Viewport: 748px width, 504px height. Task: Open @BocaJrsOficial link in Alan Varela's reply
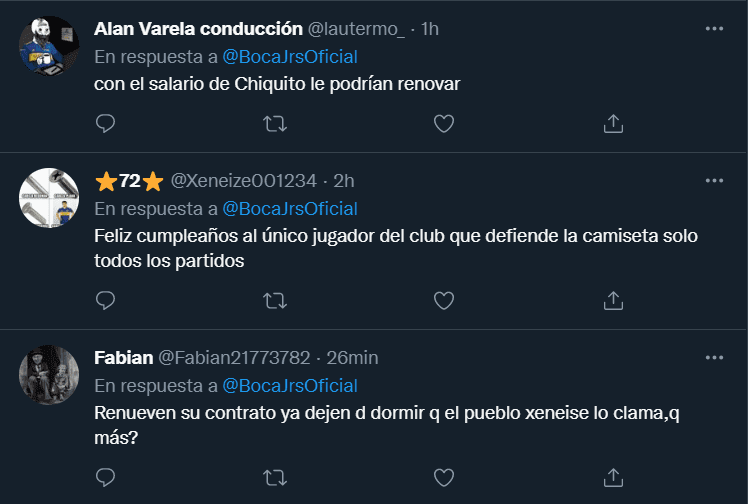[289, 57]
